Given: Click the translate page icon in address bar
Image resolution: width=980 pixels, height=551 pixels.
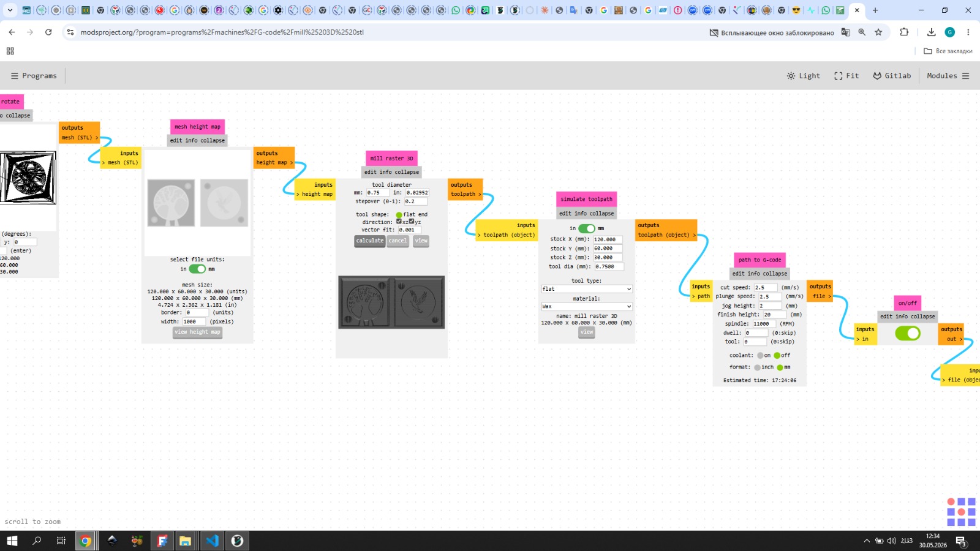Looking at the screenshot, I should (x=845, y=32).
